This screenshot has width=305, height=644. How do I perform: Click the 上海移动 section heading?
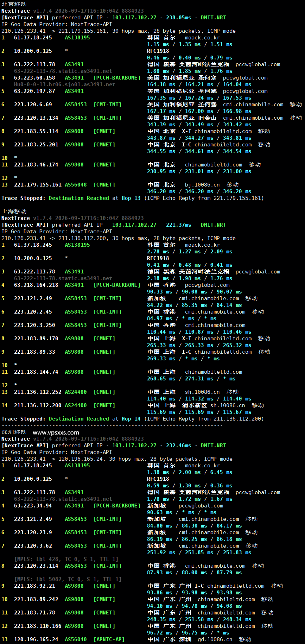tap(14, 211)
